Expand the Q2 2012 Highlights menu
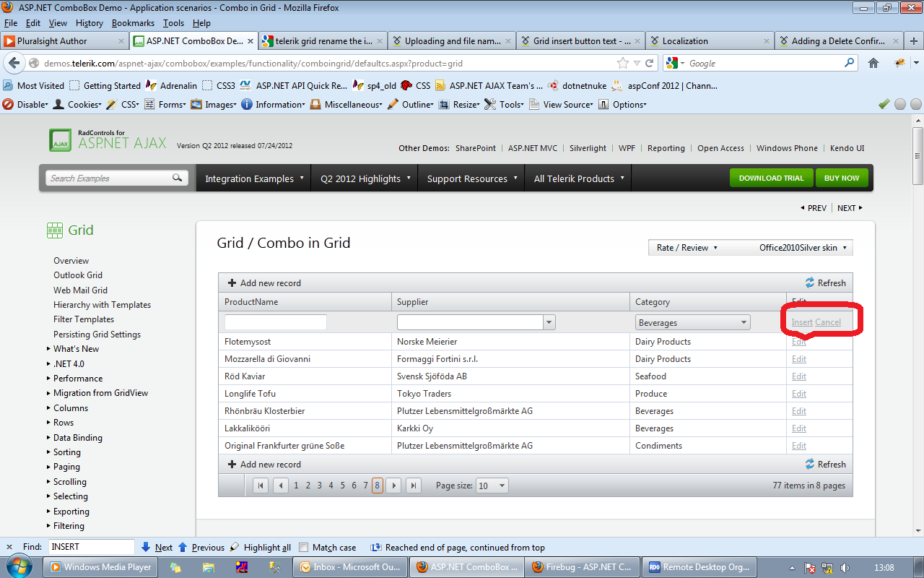 click(365, 178)
